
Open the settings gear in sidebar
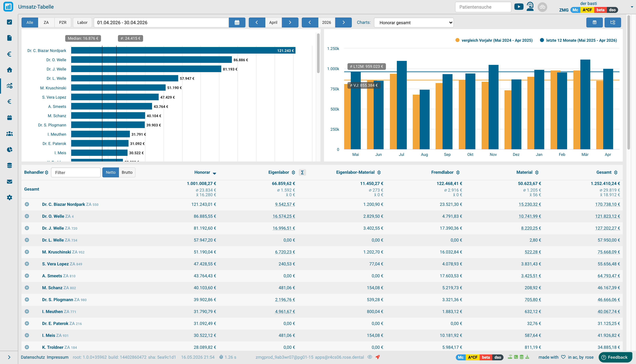point(9,198)
